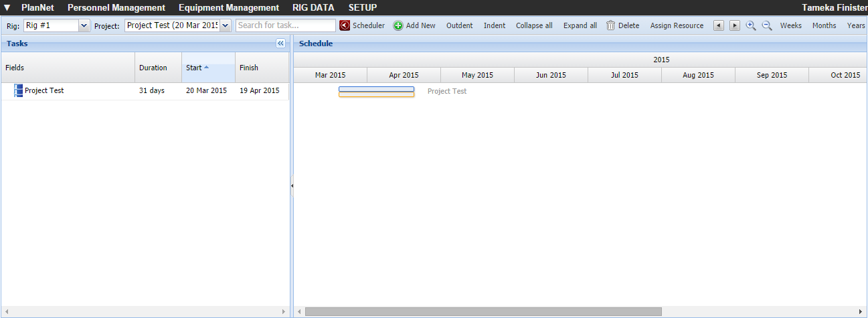The height and width of the screenshot is (318, 868).
Task: Click the green Add New plus icon
Action: [x=398, y=25]
